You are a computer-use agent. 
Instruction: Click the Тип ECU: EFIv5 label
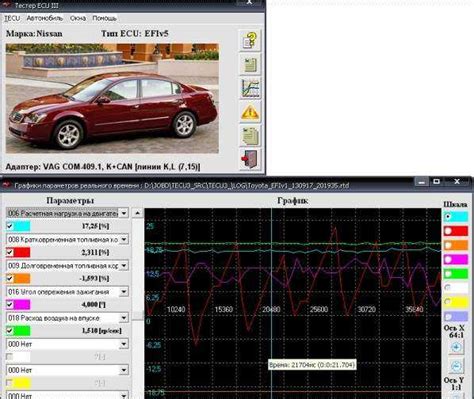tap(135, 34)
